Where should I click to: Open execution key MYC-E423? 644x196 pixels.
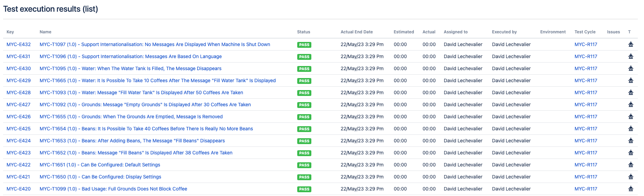19,153
